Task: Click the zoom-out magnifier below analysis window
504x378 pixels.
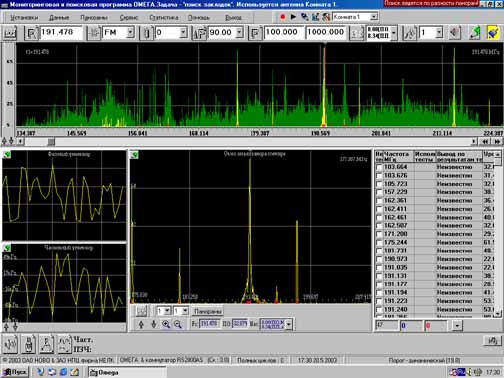Action: point(178,324)
